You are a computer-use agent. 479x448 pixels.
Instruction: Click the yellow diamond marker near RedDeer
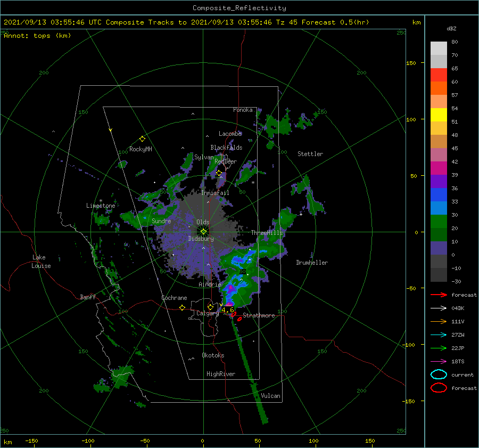(219, 173)
